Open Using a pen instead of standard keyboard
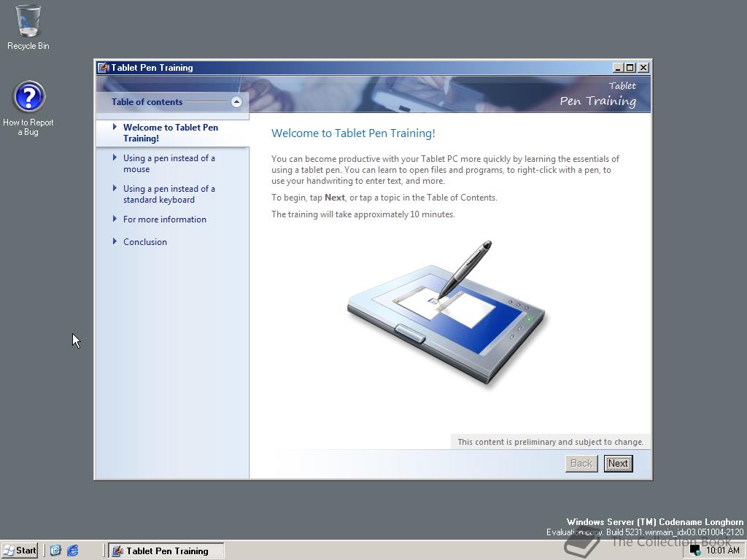This screenshot has height=560, width=747. point(169,194)
